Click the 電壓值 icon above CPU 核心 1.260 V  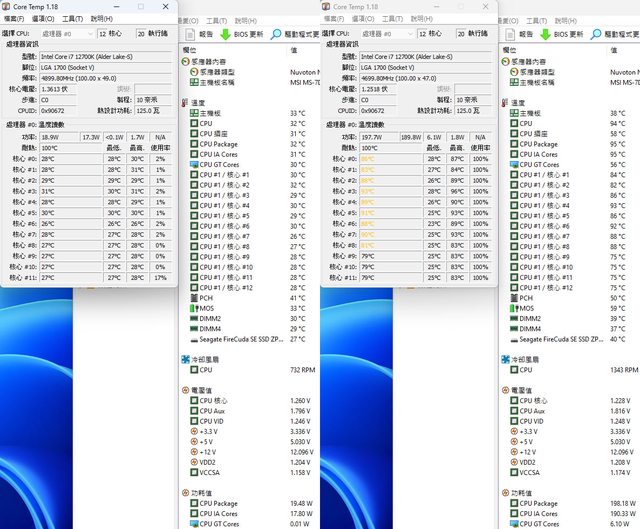pyautogui.click(x=185, y=390)
